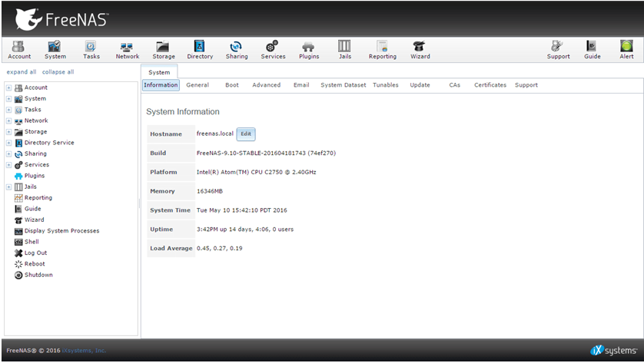644x363 pixels.
Task: Switch to the Support sub-tab
Action: point(526,85)
